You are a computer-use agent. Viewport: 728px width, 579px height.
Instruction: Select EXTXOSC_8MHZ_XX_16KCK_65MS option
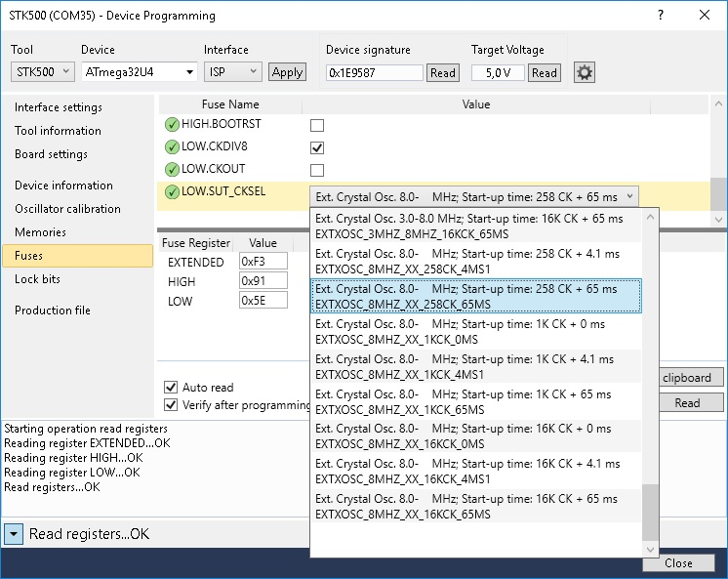tap(476, 506)
